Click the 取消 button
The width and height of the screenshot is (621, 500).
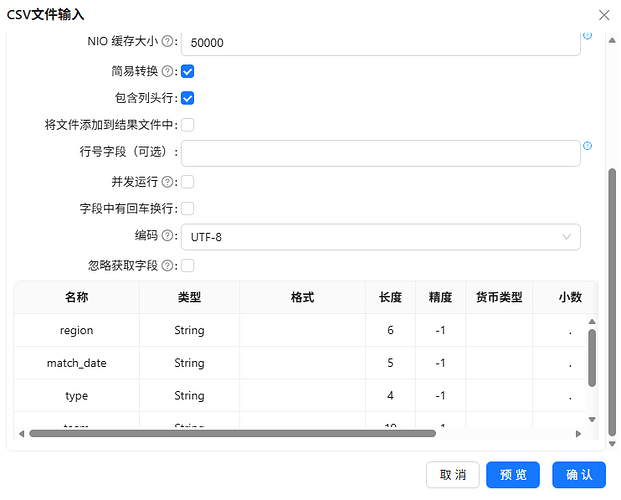[453, 475]
